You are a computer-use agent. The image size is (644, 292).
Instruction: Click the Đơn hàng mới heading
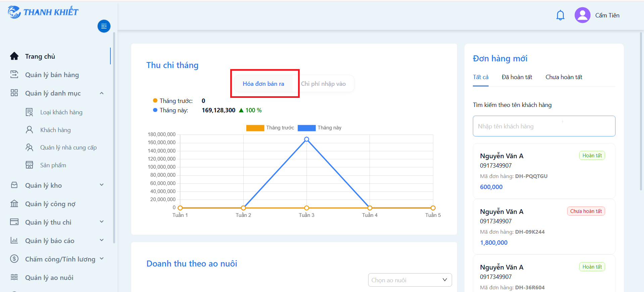coord(500,59)
